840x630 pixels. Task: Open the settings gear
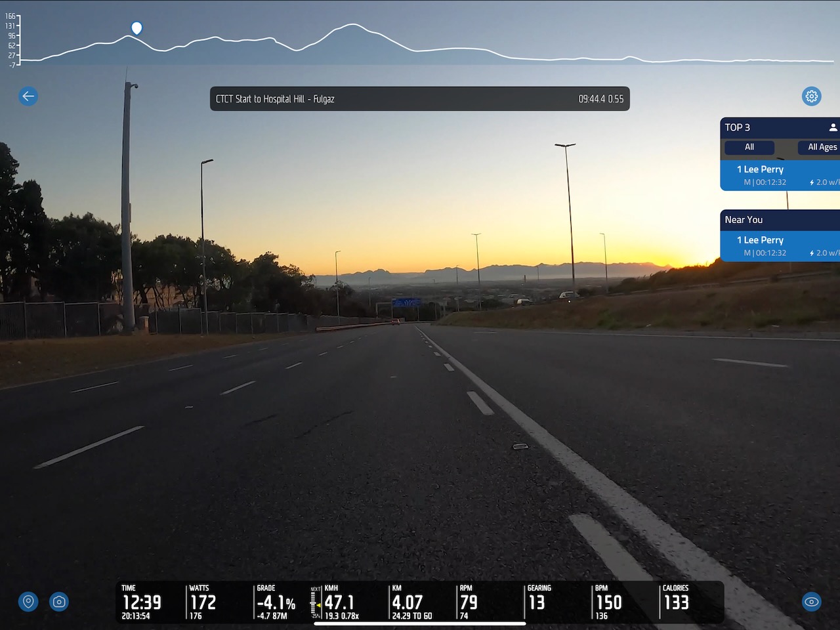(x=812, y=96)
